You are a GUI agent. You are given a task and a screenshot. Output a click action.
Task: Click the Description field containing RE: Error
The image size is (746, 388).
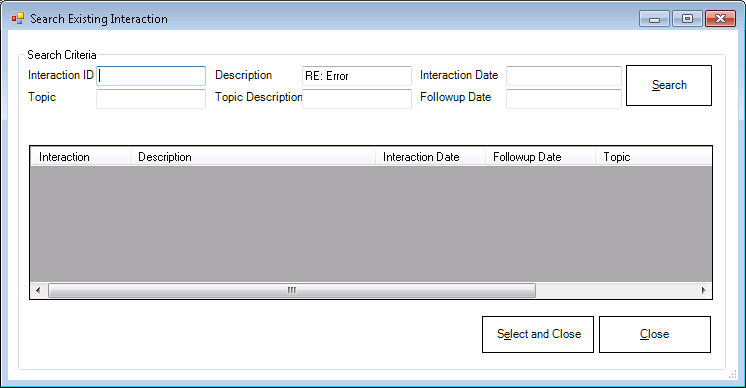click(x=357, y=76)
